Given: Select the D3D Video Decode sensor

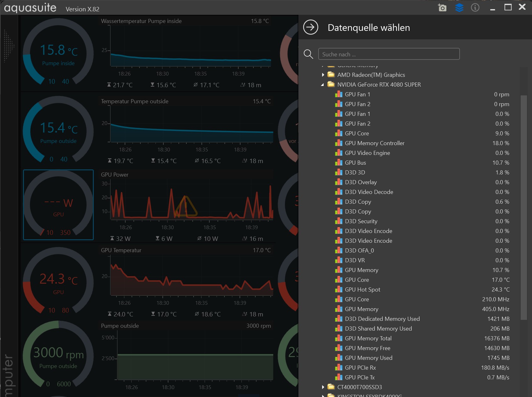Looking at the screenshot, I should pos(369,192).
